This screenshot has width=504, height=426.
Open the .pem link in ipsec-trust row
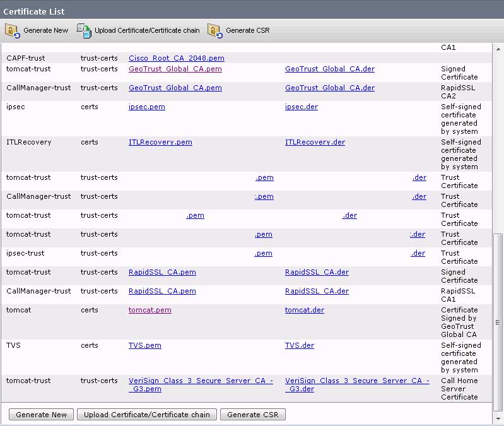(x=263, y=253)
